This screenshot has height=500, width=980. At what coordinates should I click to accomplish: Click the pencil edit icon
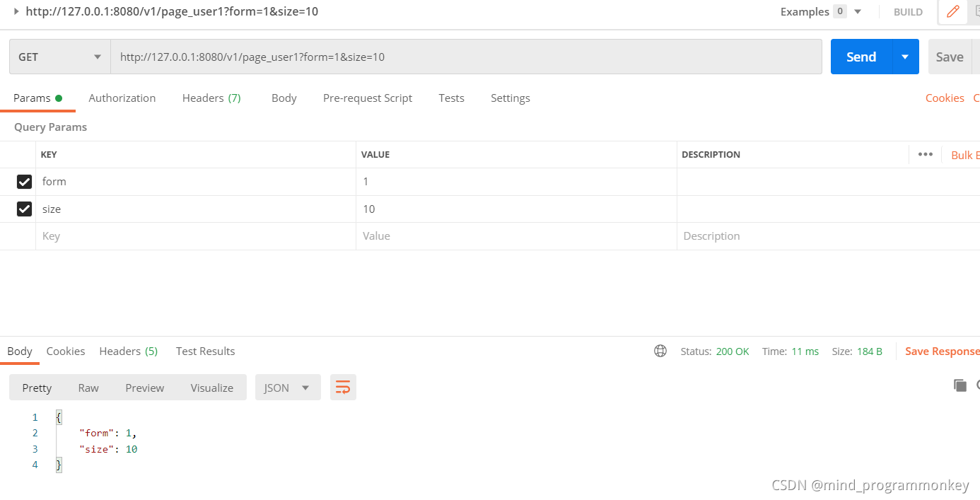(x=953, y=11)
